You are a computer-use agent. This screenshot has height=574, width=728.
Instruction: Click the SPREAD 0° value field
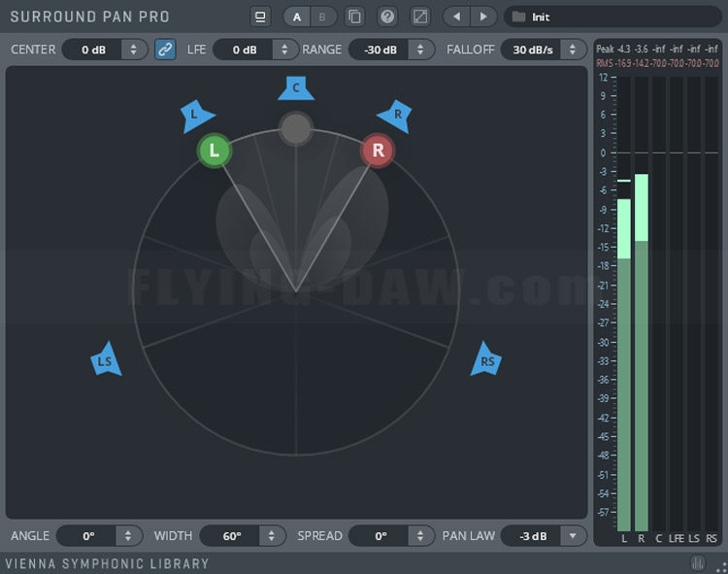click(380, 536)
